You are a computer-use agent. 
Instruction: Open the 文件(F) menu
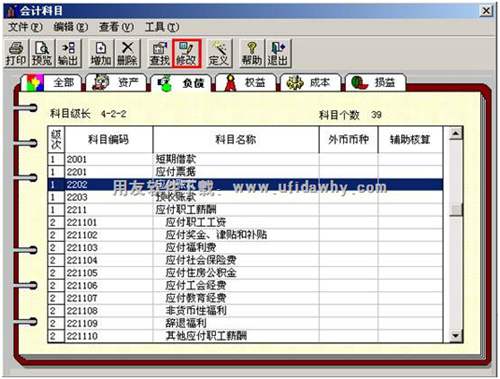(x=25, y=27)
